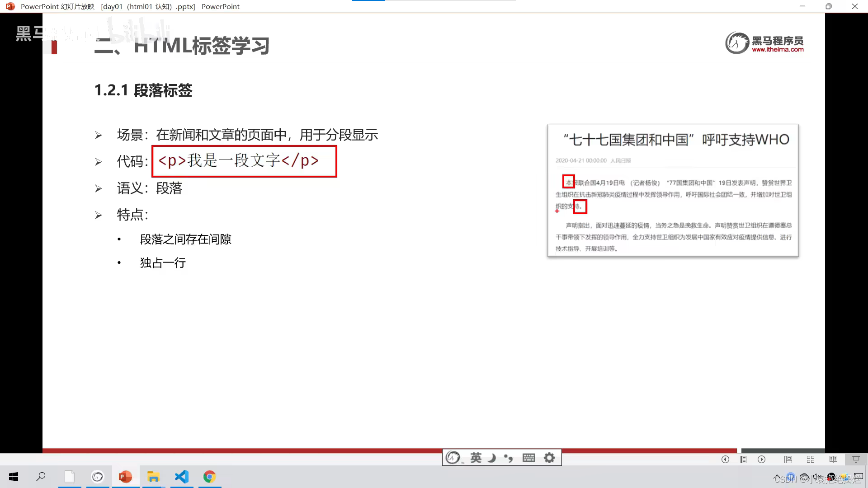Toggle the IME half/full-width moon icon
Image resolution: width=868 pixels, height=488 pixels.
point(492,458)
